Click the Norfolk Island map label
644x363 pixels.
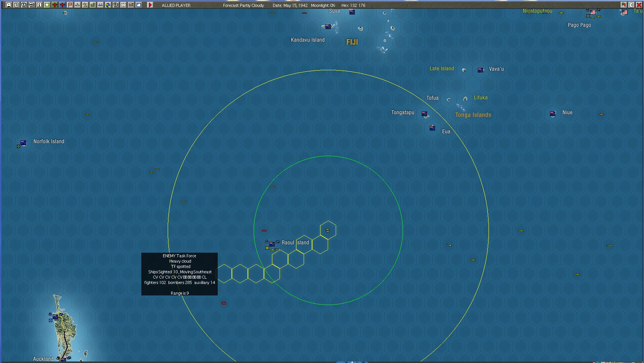(x=49, y=142)
